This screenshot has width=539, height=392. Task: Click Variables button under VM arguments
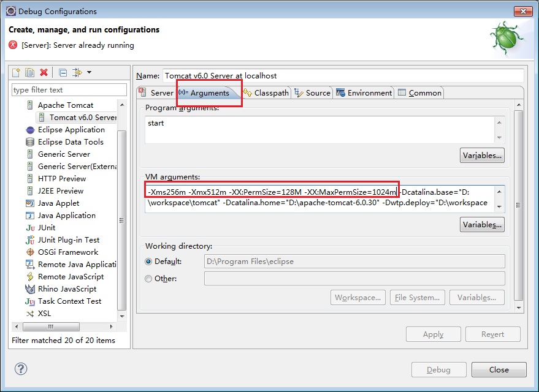point(482,225)
